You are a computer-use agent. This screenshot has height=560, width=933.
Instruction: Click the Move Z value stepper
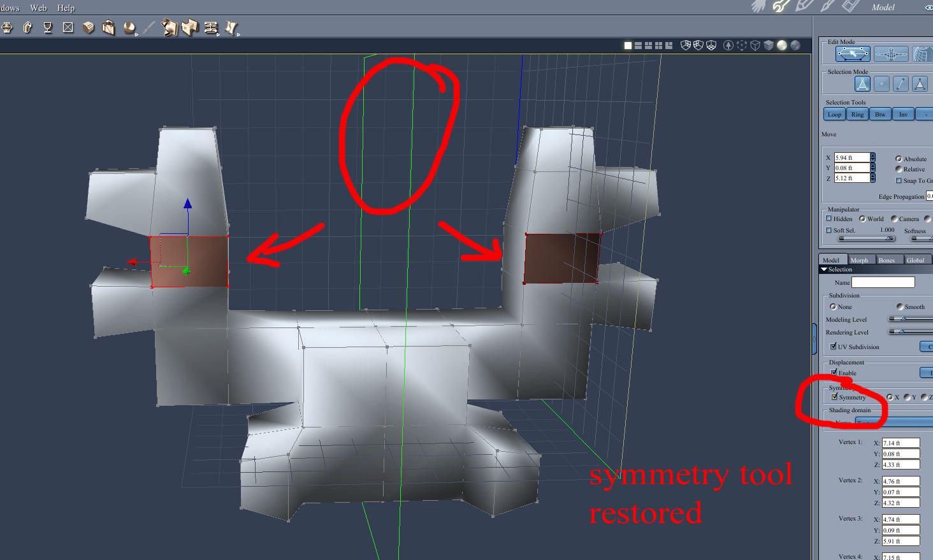(x=872, y=178)
